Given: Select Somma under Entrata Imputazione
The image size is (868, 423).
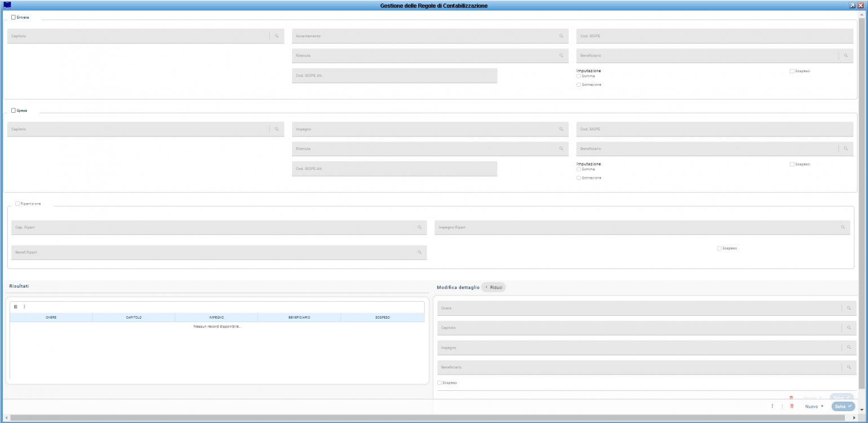Looking at the screenshot, I should (x=579, y=76).
